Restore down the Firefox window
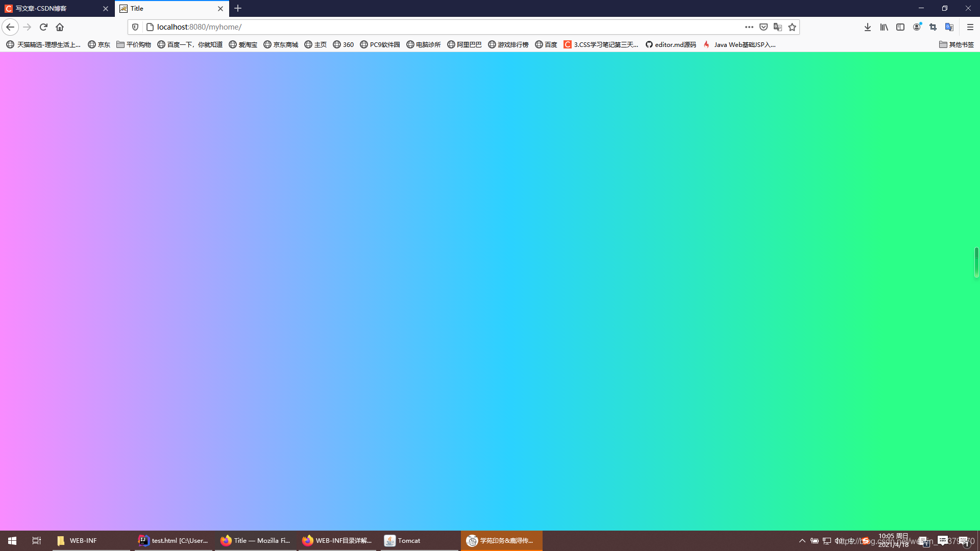This screenshot has height=551, width=980. (x=945, y=8)
